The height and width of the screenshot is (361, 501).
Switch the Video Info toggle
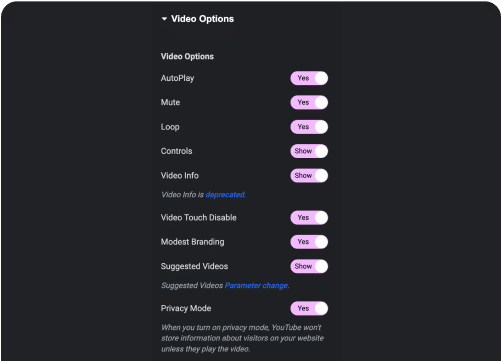click(309, 176)
